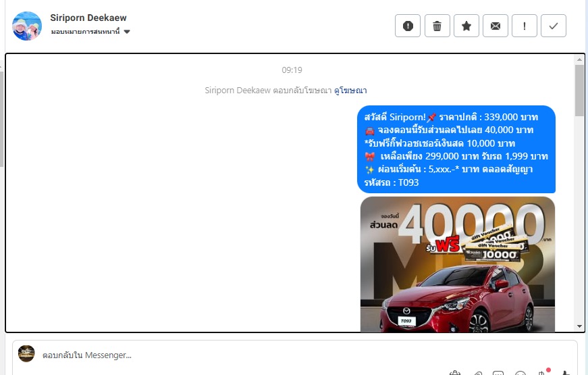Flag conversation with plain exclamation mark icon

pyautogui.click(x=525, y=26)
